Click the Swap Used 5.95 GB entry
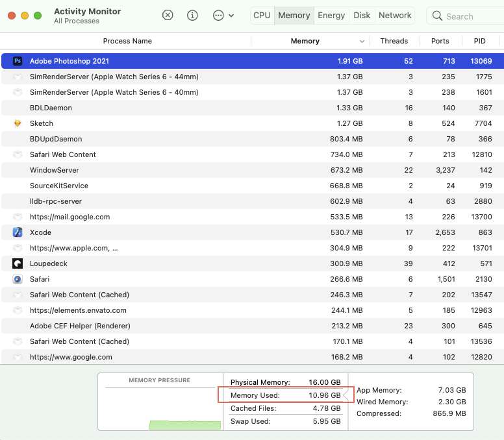 (x=285, y=421)
